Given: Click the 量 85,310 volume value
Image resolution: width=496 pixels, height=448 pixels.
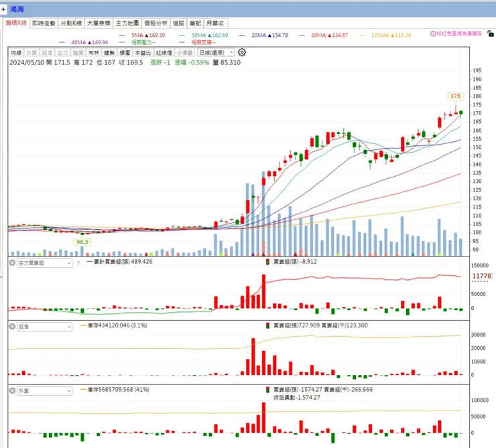Looking at the screenshot, I should pyautogui.click(x=227, y=62).
